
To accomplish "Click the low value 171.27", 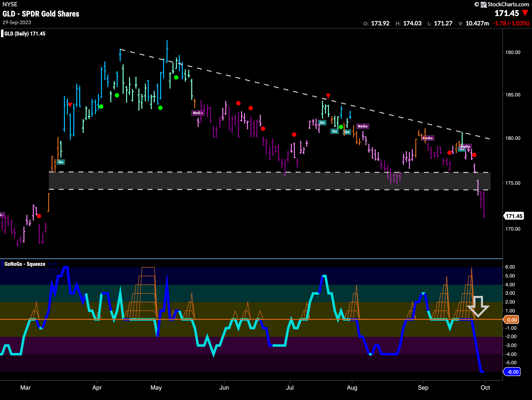I will pyautogui.click(x=443, y=23).
